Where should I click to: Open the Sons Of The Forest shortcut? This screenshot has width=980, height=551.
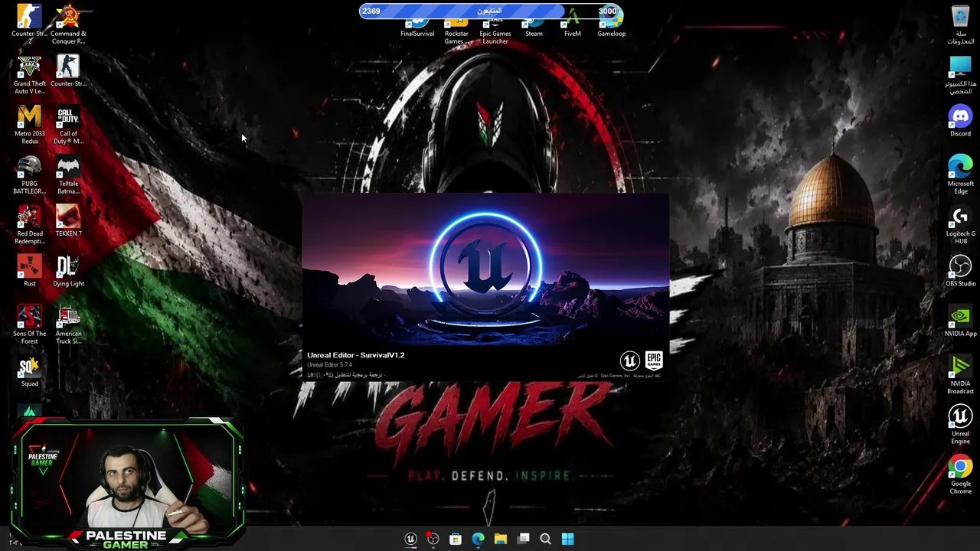(29, 324)
